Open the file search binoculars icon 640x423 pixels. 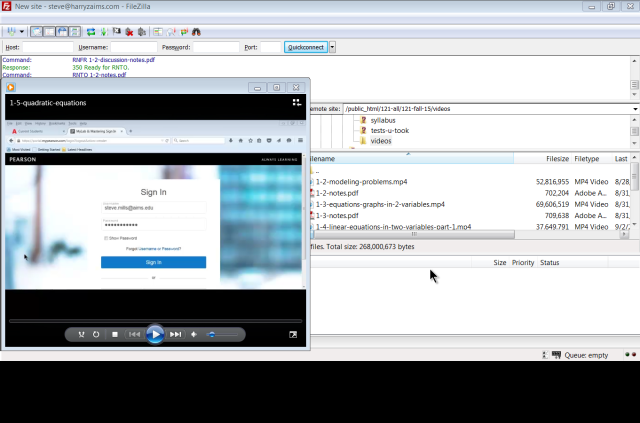(196, 32)
